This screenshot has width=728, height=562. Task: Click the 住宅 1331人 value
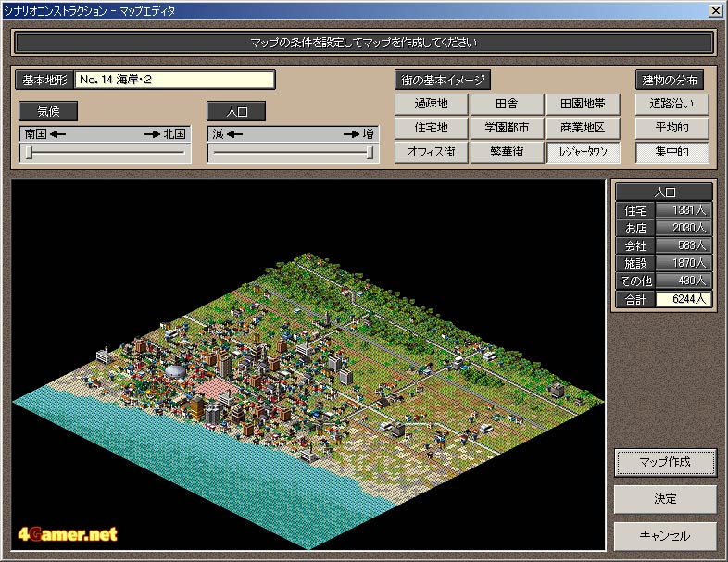click(x=684, y=210)
